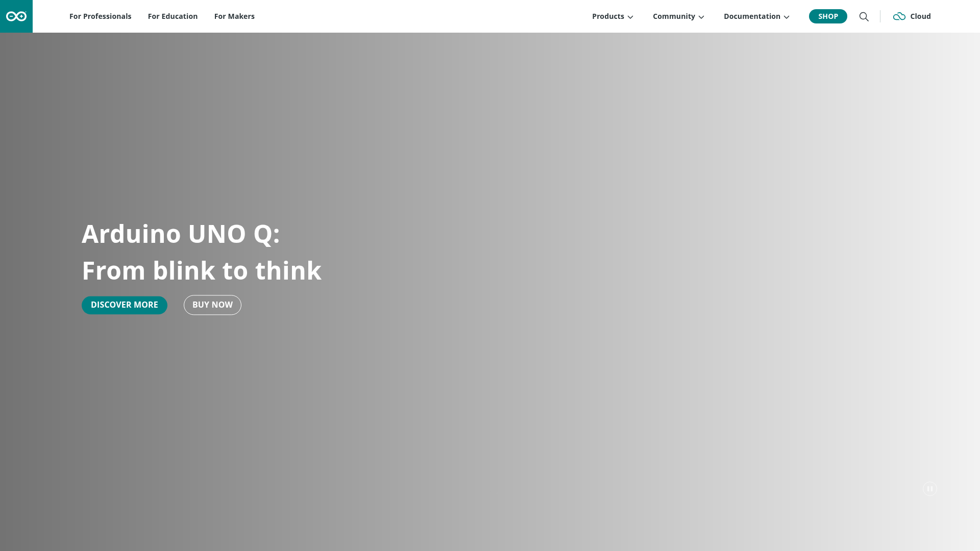980x551 pixels.
Task: Select For Education in the navbar
Action: (x=173, y=16)
